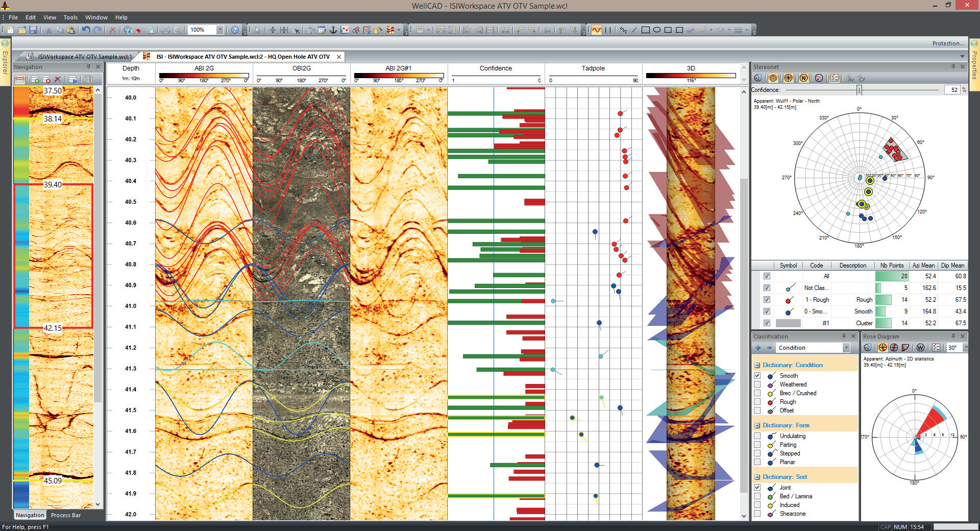Open the Tools menu

coord(70,17)
